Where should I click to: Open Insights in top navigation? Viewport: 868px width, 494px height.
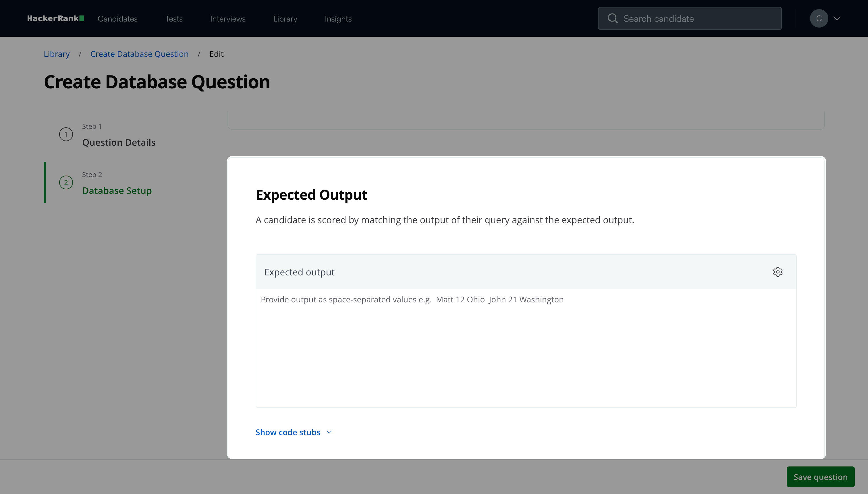click(338, 19)
